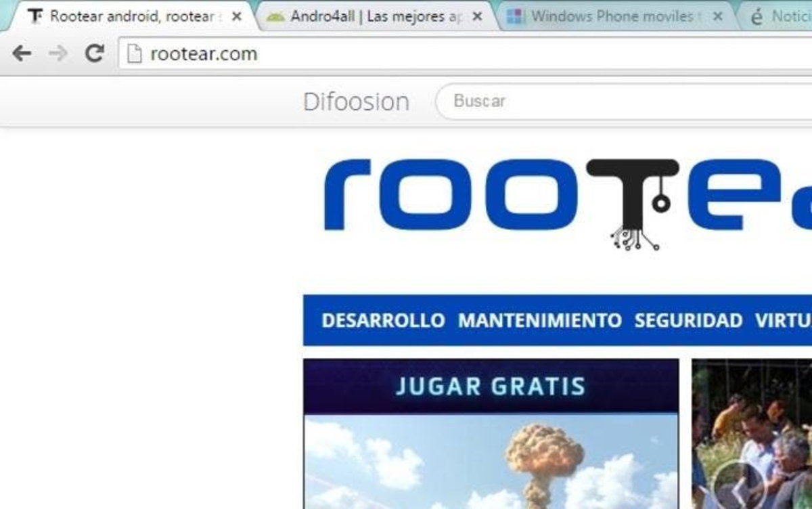Switch to the Rootear android tab
The image size is (812, 509).
pos(135,16)
